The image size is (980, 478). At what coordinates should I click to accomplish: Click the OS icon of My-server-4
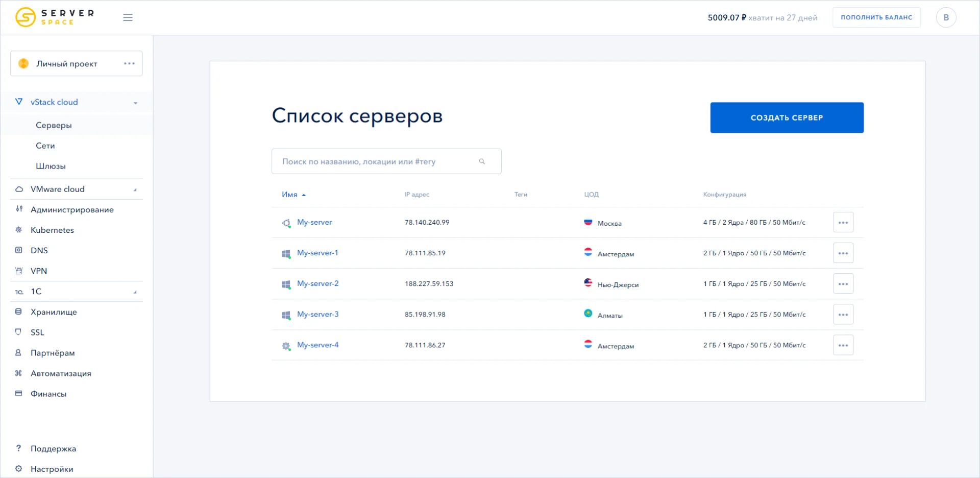[286, 346]
